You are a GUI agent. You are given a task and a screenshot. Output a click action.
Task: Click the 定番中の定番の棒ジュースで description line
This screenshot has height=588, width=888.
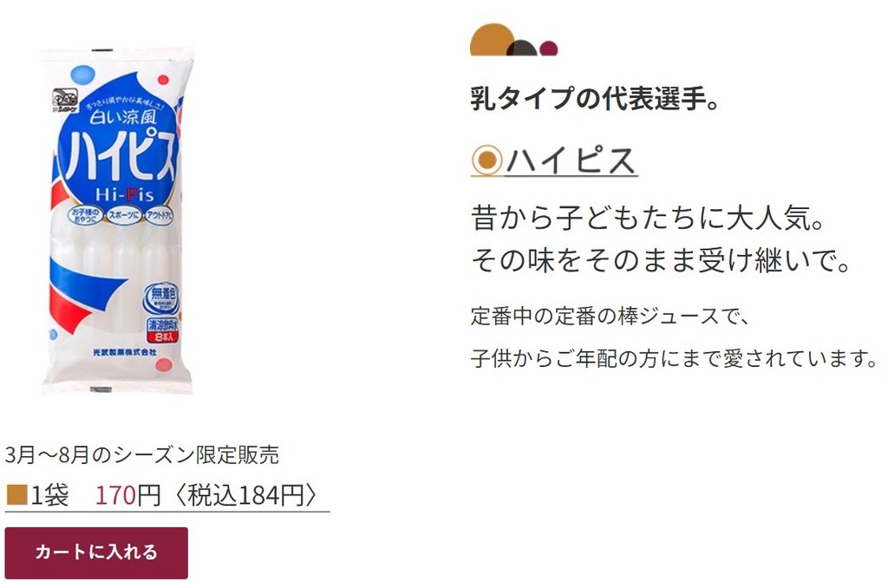(610, 316)
